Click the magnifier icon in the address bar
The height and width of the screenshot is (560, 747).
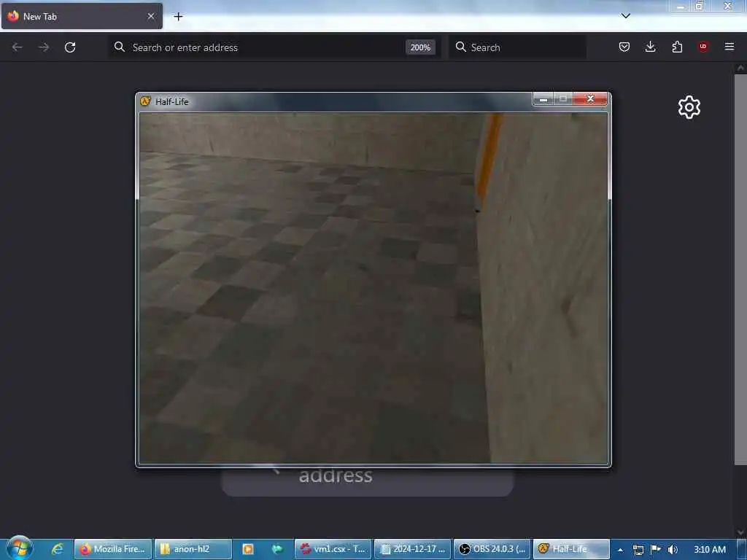120,47
